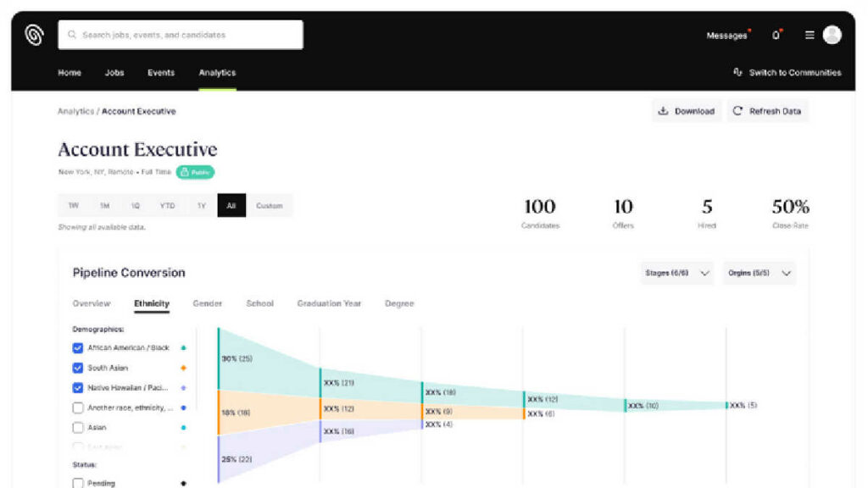Select the YTD time range
This screenshot has width=868, height=488.
click(167, 205)
